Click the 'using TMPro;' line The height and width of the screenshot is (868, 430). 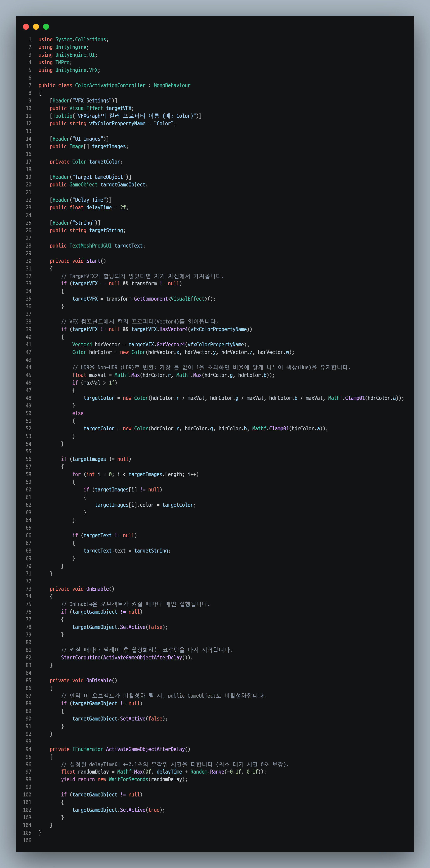(55, 62)
